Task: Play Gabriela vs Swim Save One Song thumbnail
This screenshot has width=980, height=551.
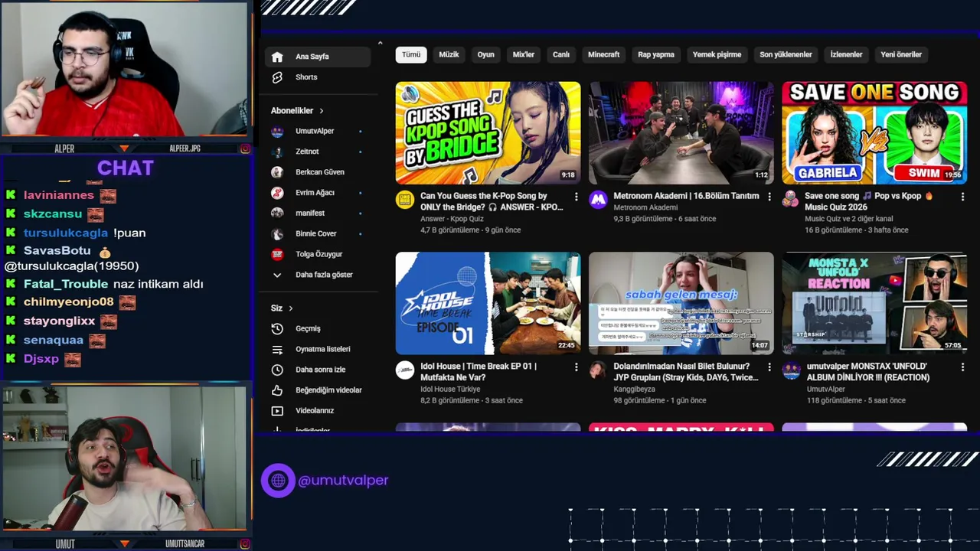Action: pyautogui.click(x=874, y=133)
